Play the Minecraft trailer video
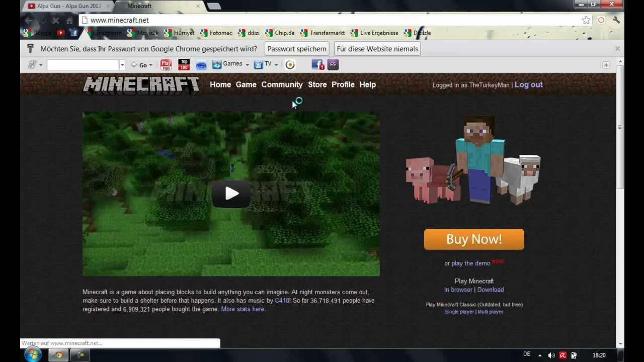 [231, 194]
